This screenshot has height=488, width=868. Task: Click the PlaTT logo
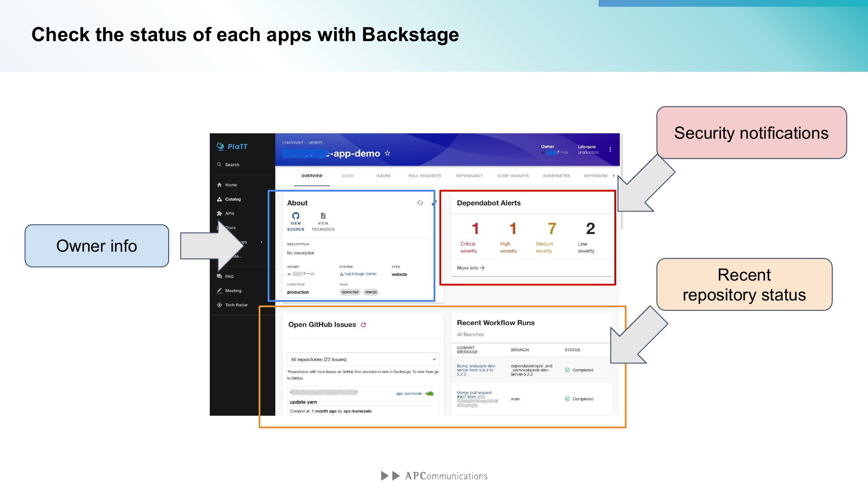coord(232,146)
